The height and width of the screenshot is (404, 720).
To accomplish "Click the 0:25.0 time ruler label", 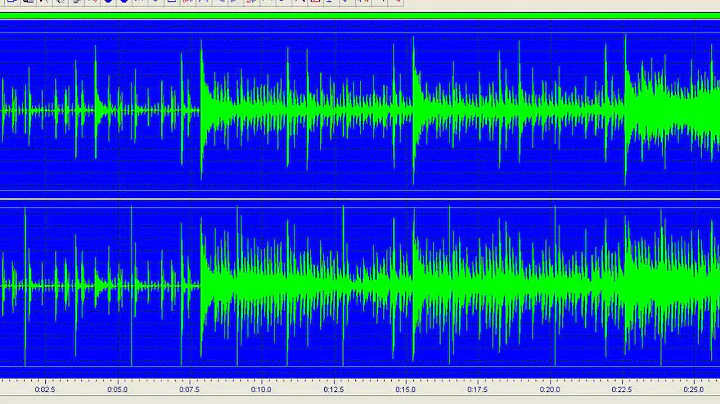I will (693, 389).
